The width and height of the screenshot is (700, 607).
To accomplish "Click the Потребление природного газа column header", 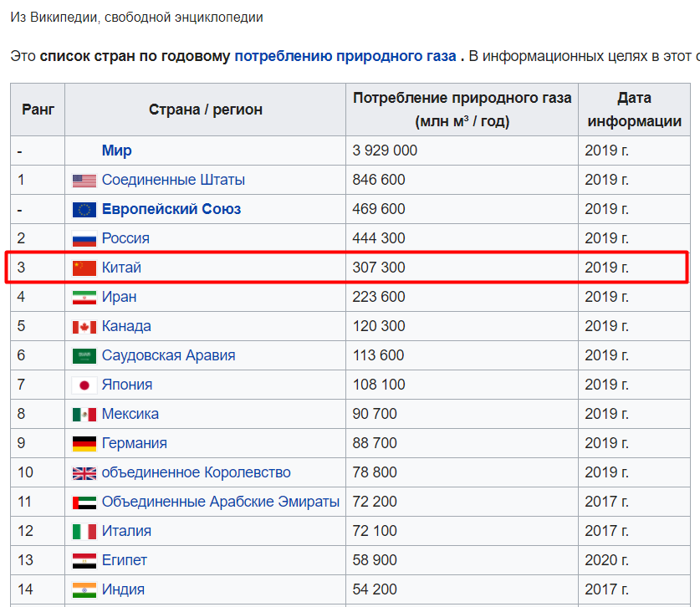I will pos(462,109).
